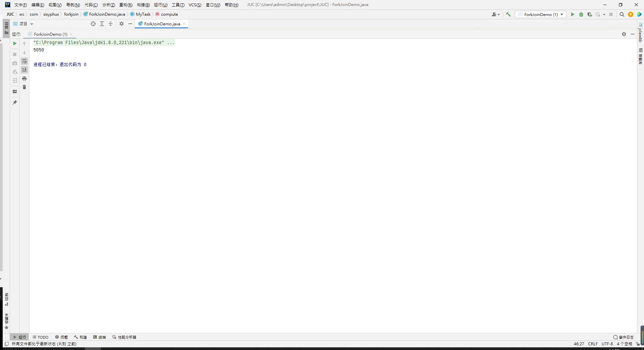
Task: Click the profiler run icon in top toolbar
Action: tap(598, 14)
